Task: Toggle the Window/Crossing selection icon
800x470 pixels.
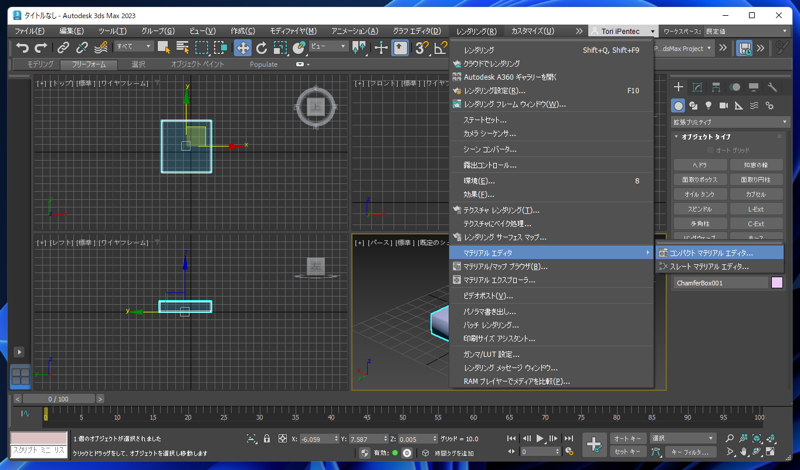Action: coord(220,48)
